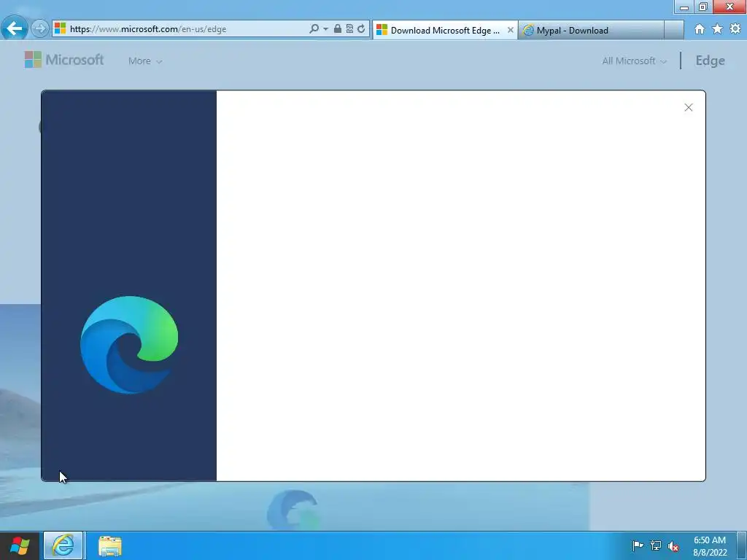Close the Edge download dialog
The height and width of the screenshot is (560, 747).
click(x=689, y=107)
